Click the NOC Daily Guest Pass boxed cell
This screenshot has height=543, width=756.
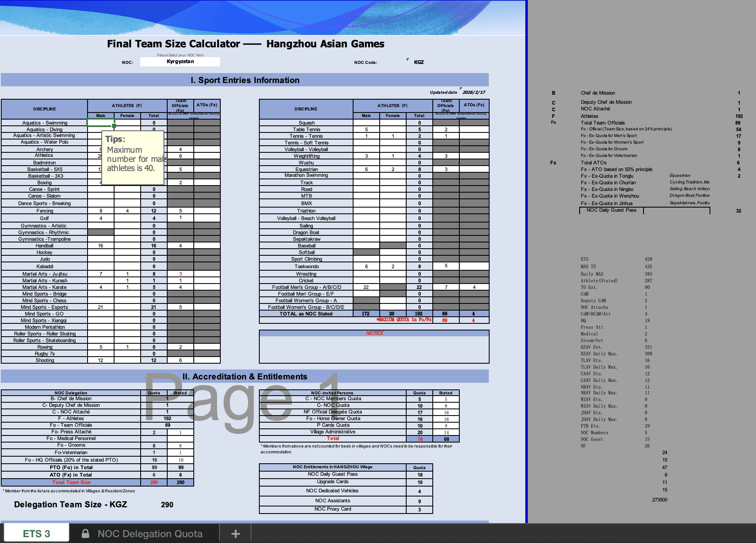611,210
